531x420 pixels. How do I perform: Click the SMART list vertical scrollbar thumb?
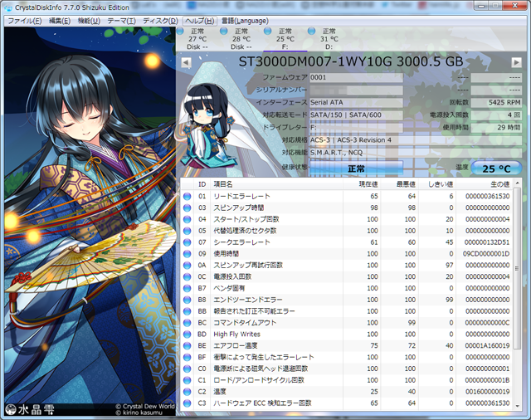[x=517, y=268]
